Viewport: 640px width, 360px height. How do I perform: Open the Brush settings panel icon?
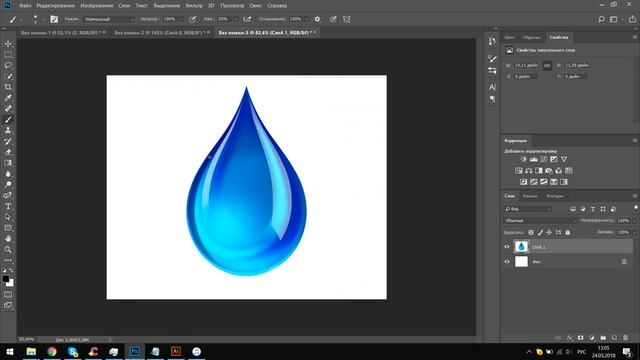tap(492, 59)
